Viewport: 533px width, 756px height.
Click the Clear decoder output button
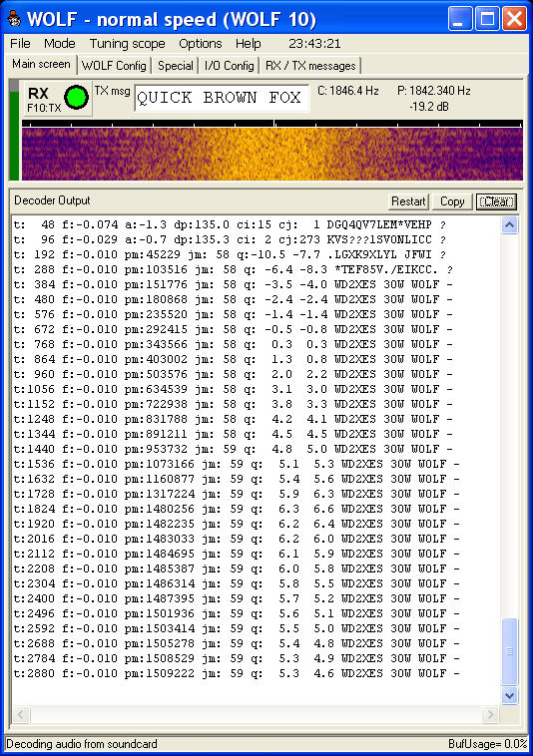point(496,201)
